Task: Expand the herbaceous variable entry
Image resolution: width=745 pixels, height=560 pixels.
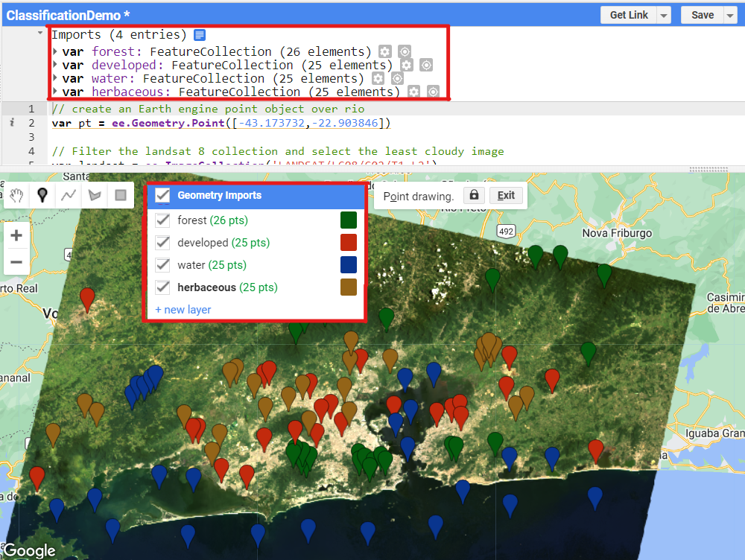Action: pyautogui.click(x=55, y=91)
